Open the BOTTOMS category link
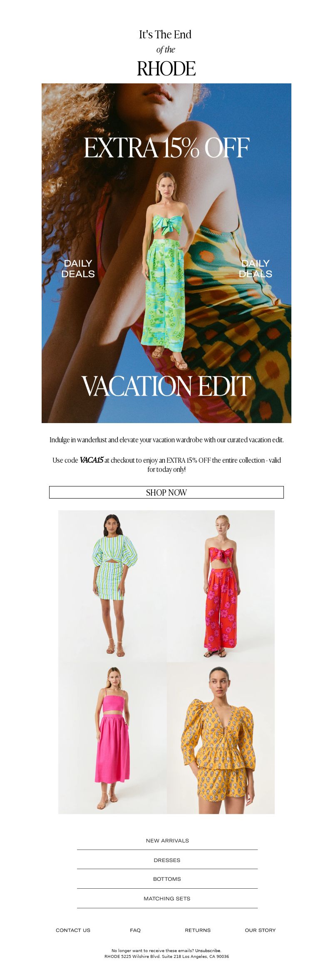 167,879
